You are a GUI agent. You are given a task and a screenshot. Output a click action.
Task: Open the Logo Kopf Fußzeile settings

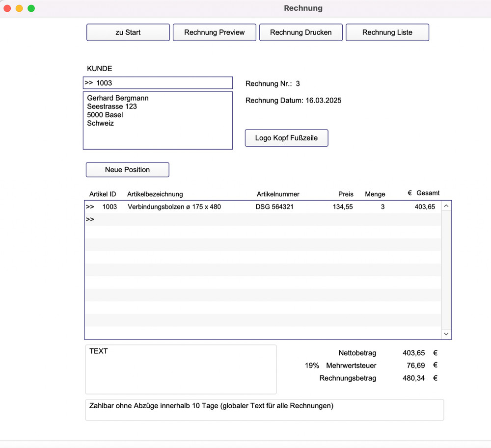pyautogui.click(x=286, y=138)
